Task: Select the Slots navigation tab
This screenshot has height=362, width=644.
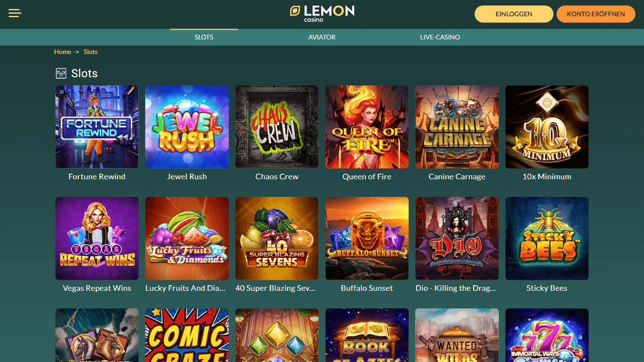Action: (204, 37)
